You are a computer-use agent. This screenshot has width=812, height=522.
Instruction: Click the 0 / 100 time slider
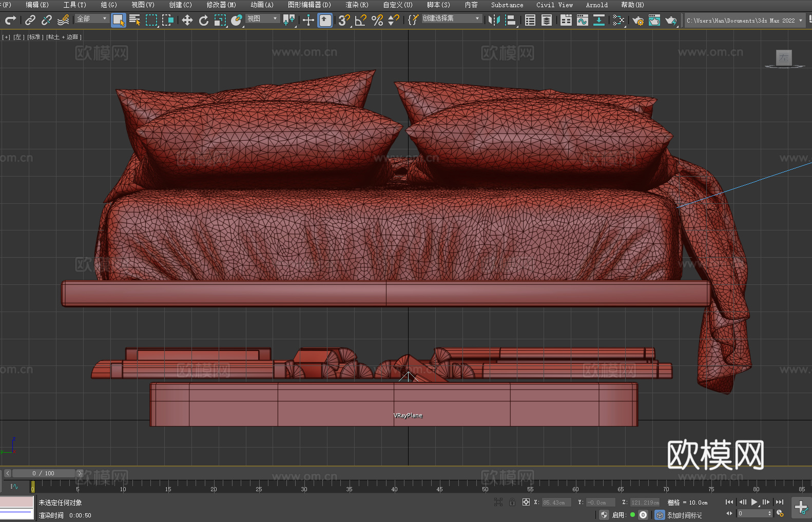click(44, 473)
